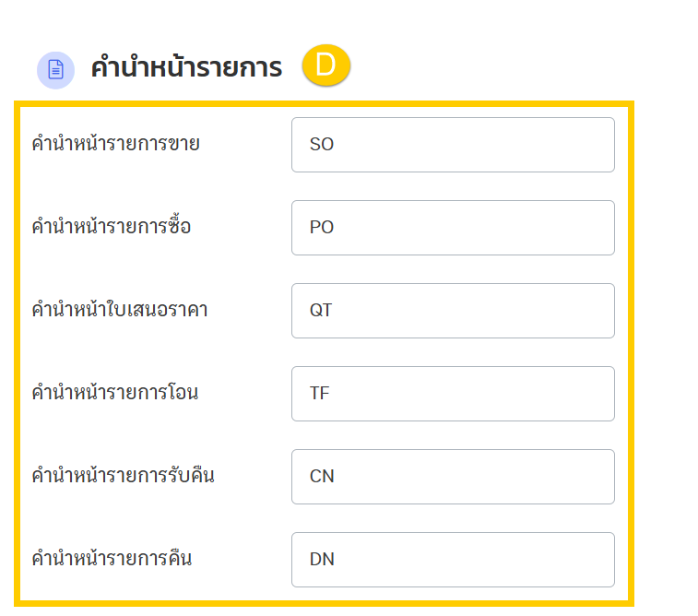Focus the คำนำหน้าใบเสนอราคา input field
This screenshot has height=616, width=698.
[x=453, y=311]
